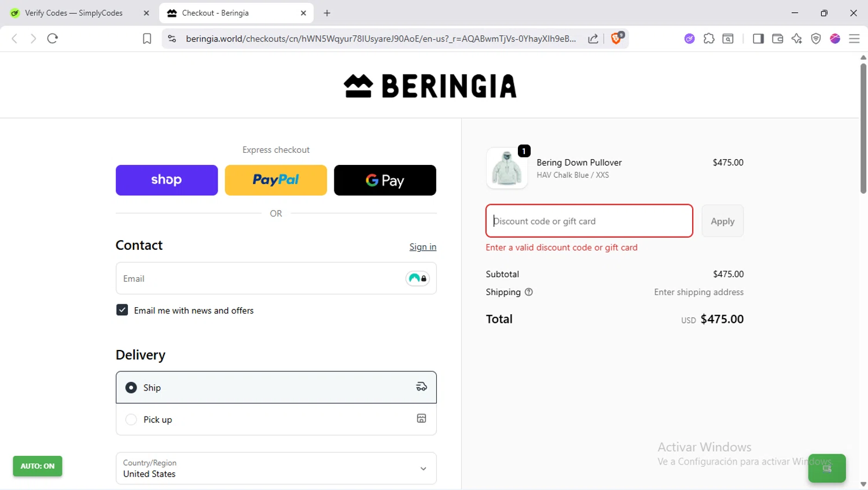Click the Beringia logo
868x490 pixels.
(430, 86)
